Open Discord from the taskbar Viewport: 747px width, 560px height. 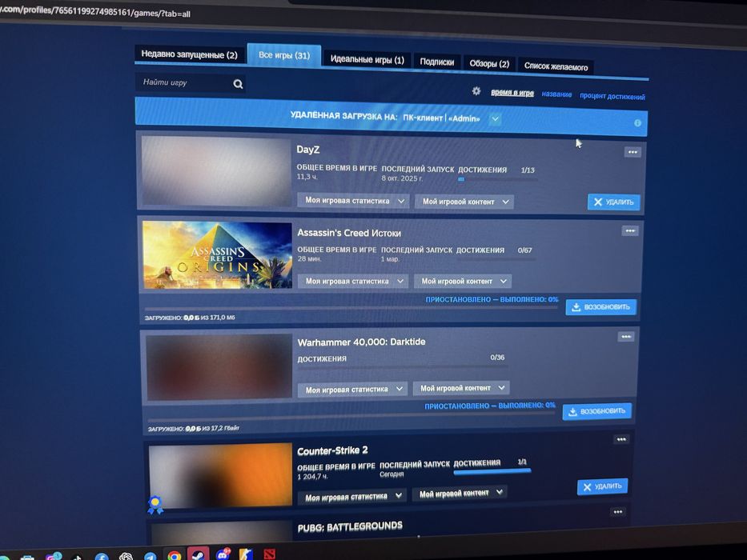222,554
